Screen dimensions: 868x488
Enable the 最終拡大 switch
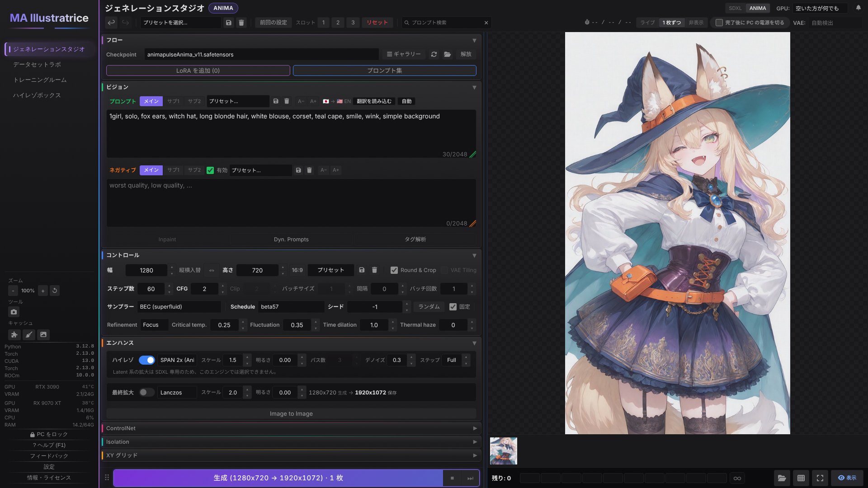coord(147,393)
